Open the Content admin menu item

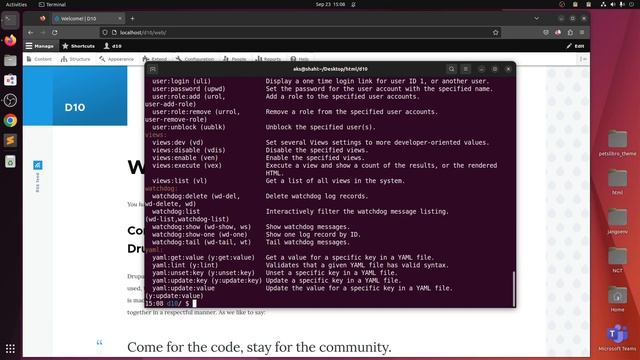39,59
